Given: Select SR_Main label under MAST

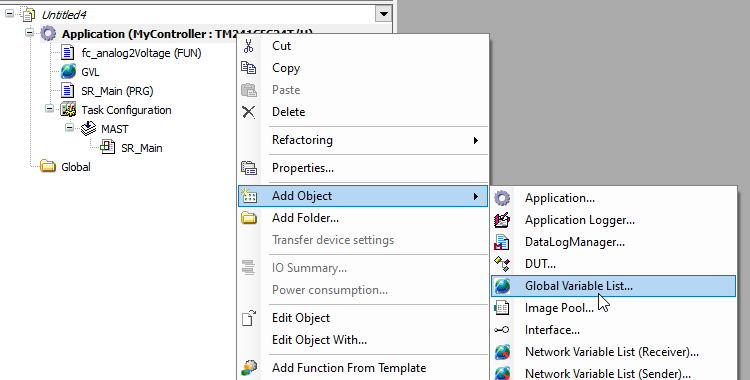Looking at the screenshot, I should [x=142, y=148].
